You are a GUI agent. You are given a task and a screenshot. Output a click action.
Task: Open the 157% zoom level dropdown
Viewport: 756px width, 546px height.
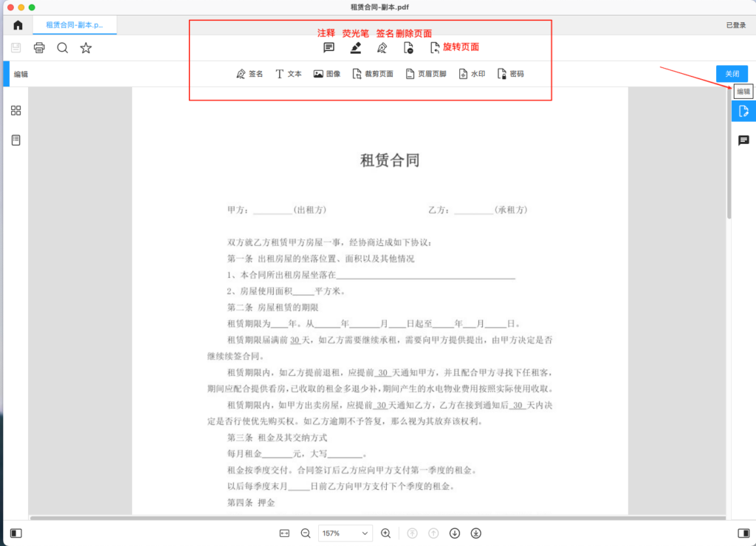click(346, 533)
